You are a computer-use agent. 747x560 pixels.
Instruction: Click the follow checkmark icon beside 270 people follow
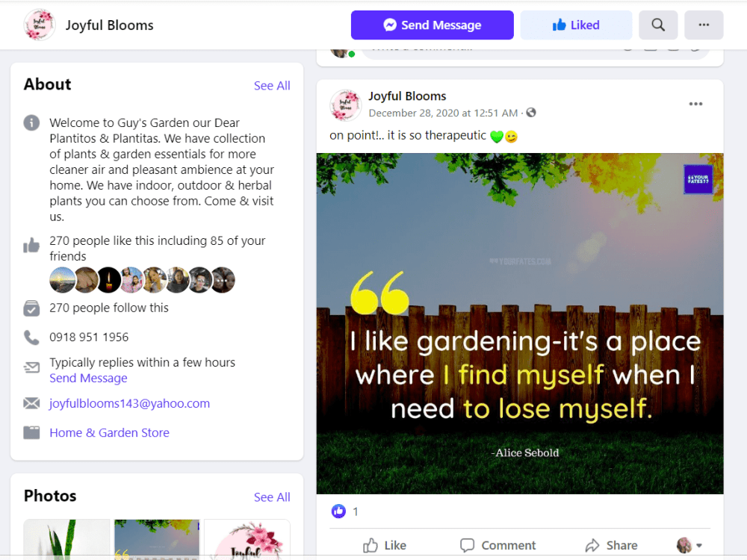[31, 308]
